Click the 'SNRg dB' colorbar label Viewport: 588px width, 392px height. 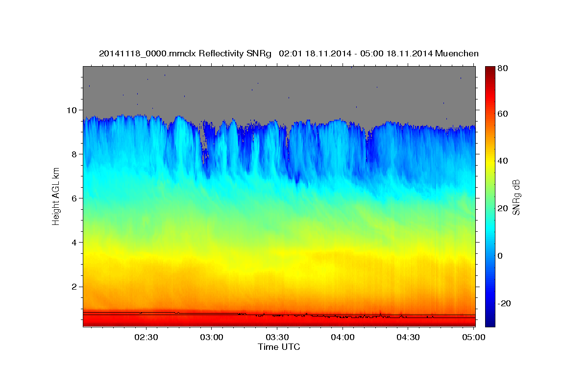[x=515, y=197]
